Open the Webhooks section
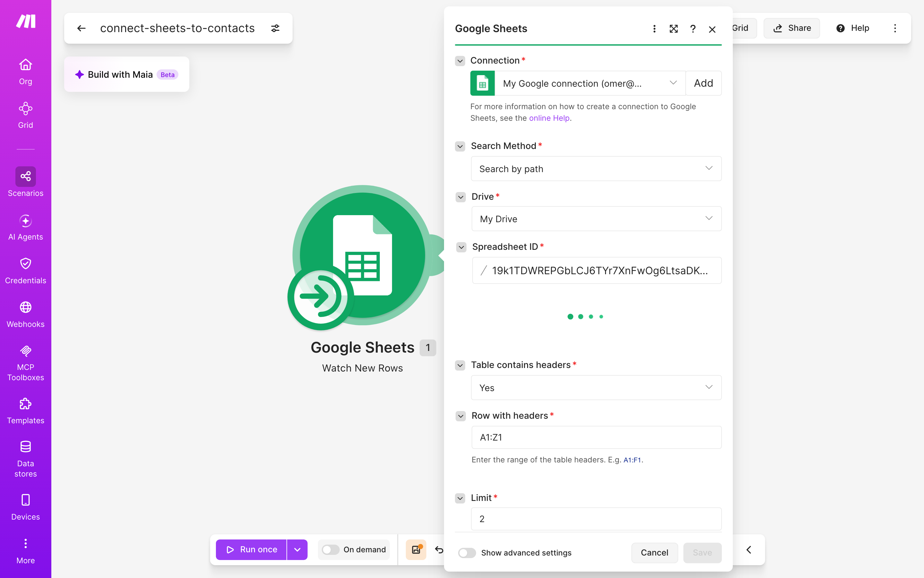Viewport: 924px width, 578px height. (x=26, y=315)
